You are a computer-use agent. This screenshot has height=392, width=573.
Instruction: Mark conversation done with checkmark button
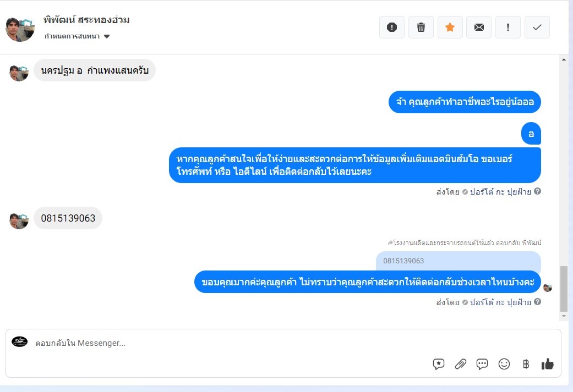pos(537,27)
